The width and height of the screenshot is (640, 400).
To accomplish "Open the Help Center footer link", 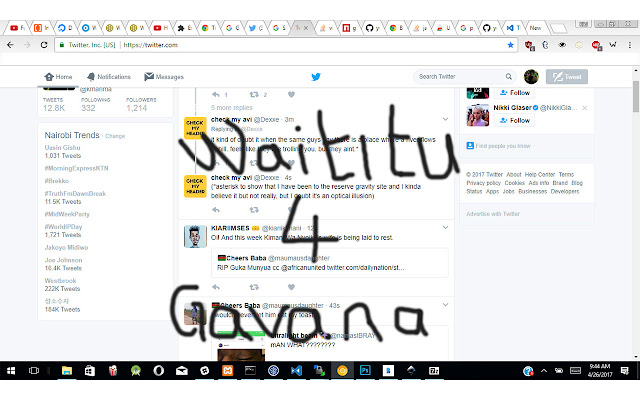I will 540,174.
